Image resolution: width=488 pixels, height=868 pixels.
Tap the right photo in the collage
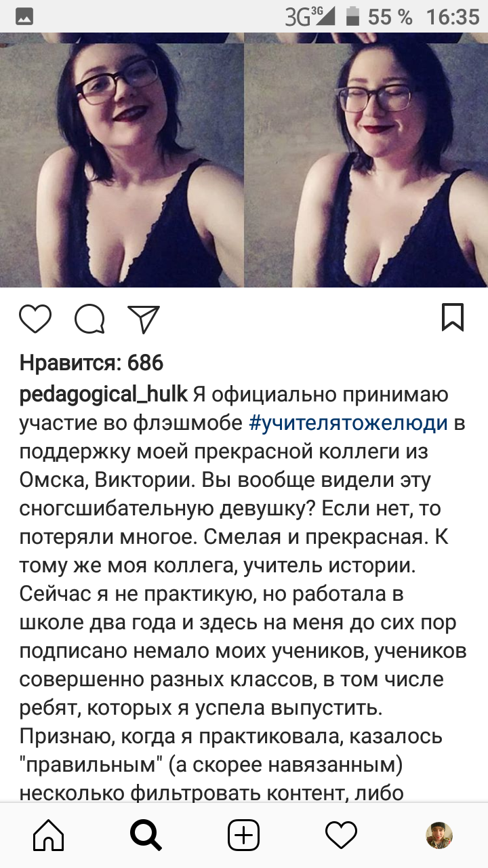tap(367, 160)
